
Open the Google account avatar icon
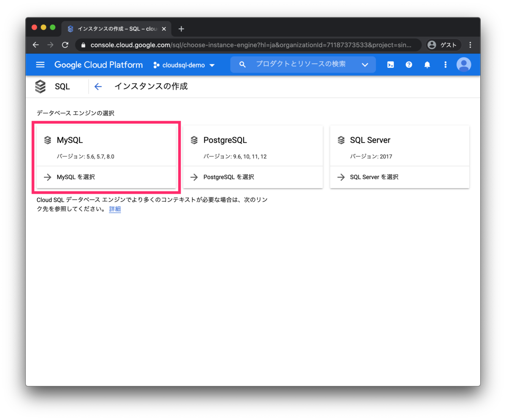click(x=463, y=65)
